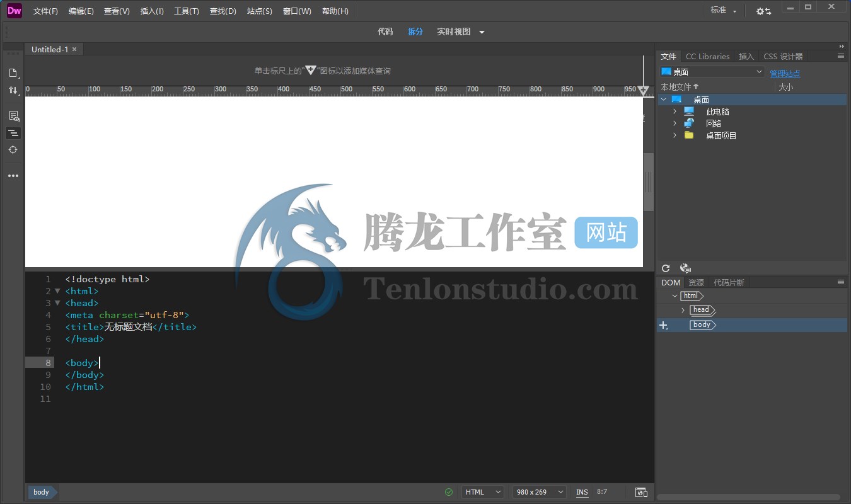
Task: Expand the 此电脑 tree node
Action: (x=674, y=112)
